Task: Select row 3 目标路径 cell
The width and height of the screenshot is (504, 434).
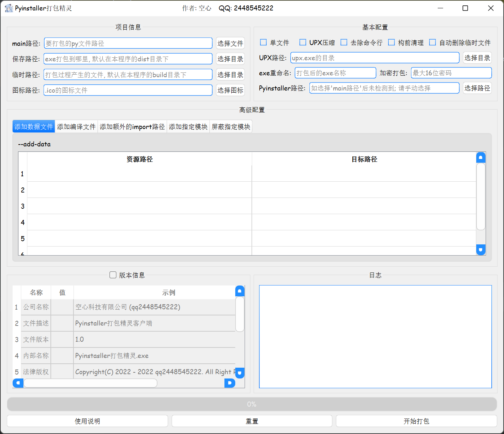Action: pyautogui.click(x=364, y=206)
